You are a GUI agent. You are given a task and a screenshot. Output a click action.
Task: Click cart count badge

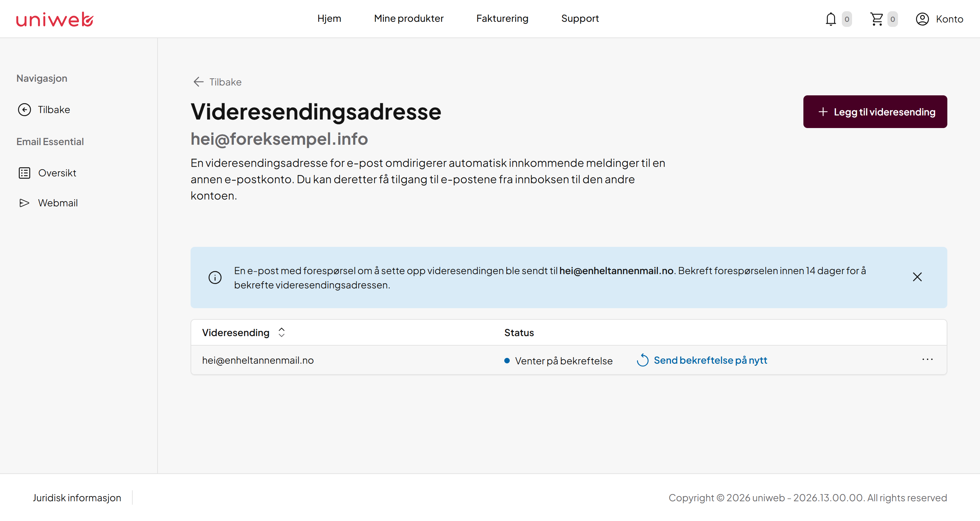coord(893,19)
